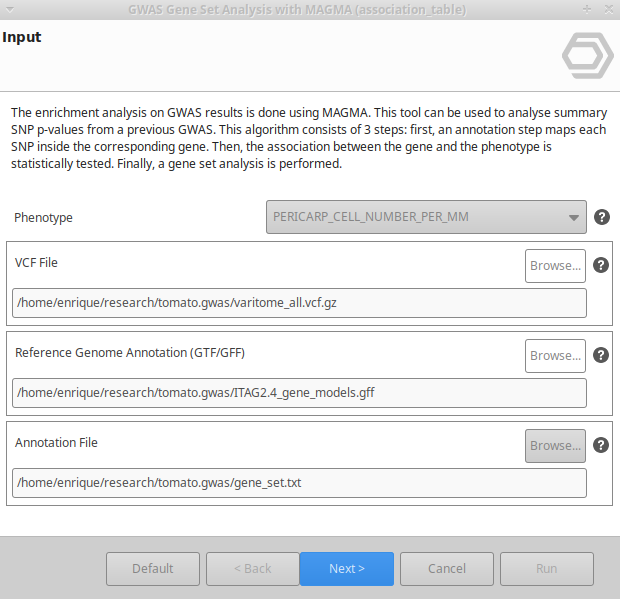Open help for Reference Genome Annotation
The height and width of the screenshot is (599, 620).
coord(601,355)
